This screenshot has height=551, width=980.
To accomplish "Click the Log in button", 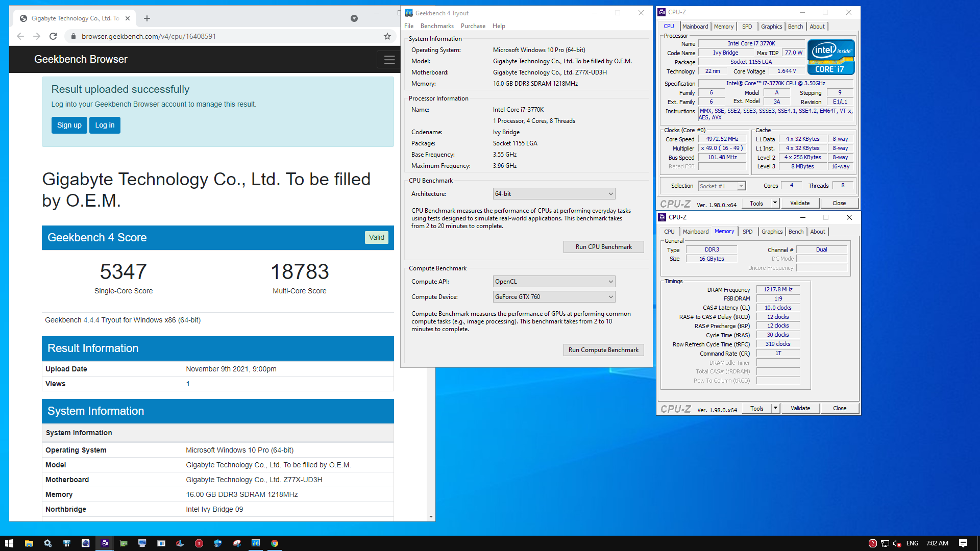I will click(x=105, y=125).
